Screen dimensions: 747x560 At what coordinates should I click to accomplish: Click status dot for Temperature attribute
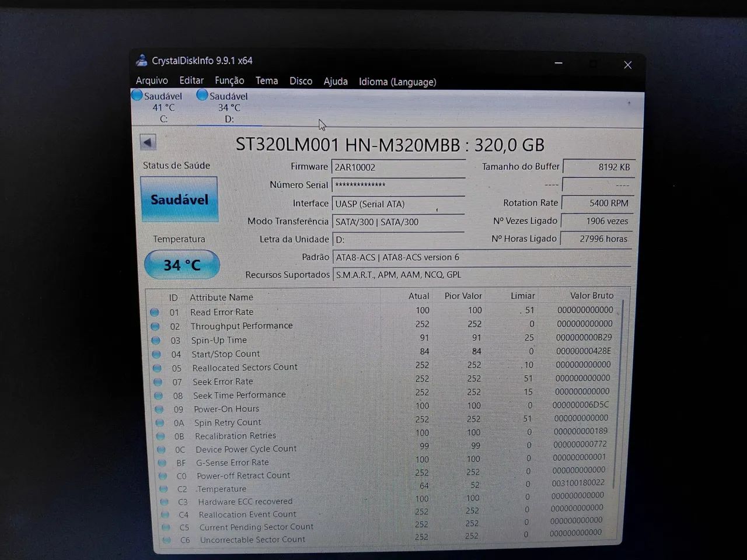click(x=163, y=489)
